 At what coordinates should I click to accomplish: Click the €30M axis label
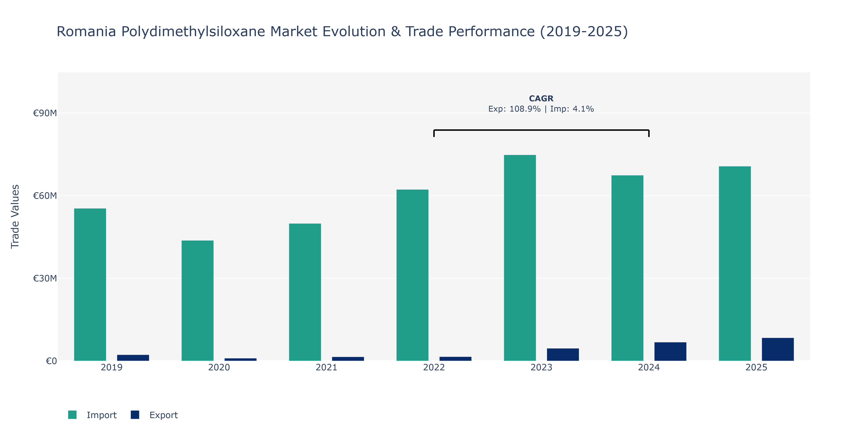pyautogui.click(x=45, y=278)
